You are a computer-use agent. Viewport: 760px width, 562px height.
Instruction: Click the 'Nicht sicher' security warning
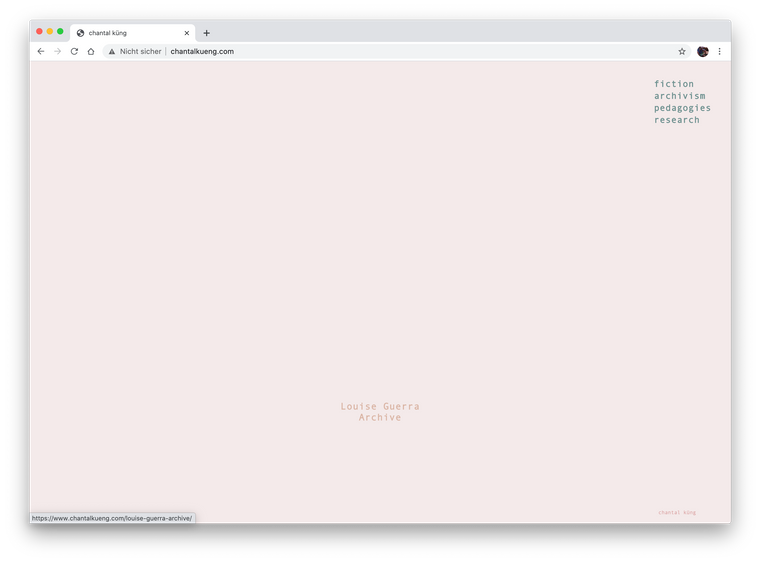(x=134, y=51)
